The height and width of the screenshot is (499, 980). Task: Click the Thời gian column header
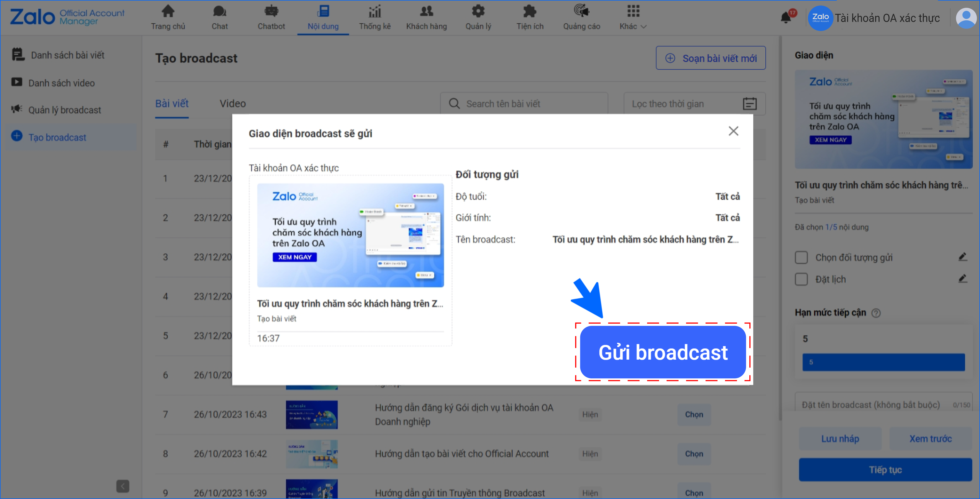coord(213,144)
